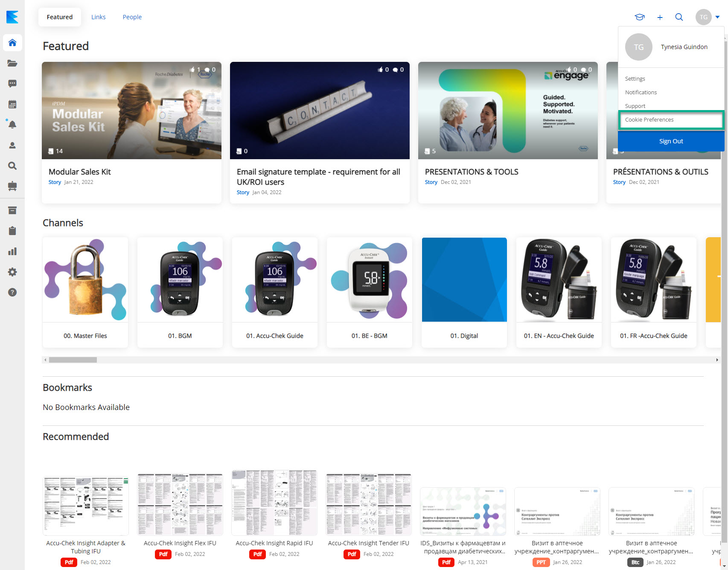The height and width of the screenshot is (570, 728).
Task: Open the bar chart reports icon
Action: pyautogui.click(x=12, y=251)
